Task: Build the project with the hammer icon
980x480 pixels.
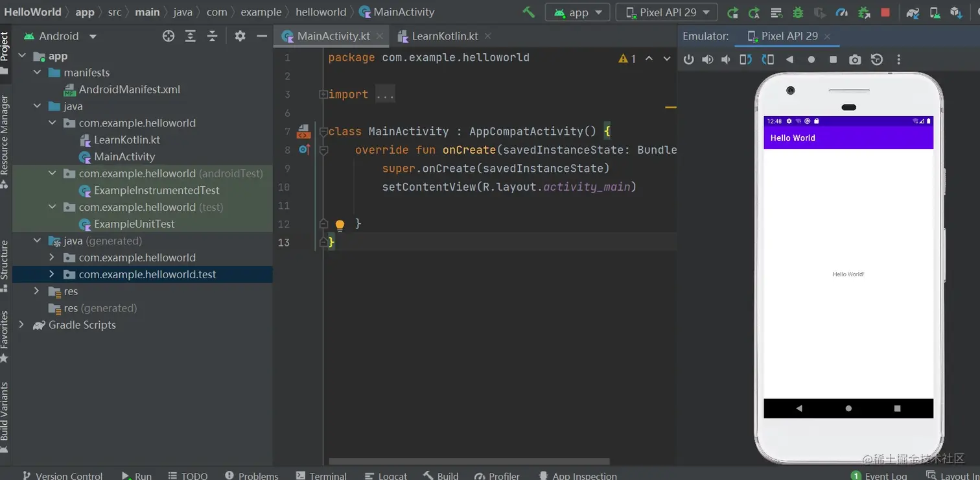Action: 529,12
